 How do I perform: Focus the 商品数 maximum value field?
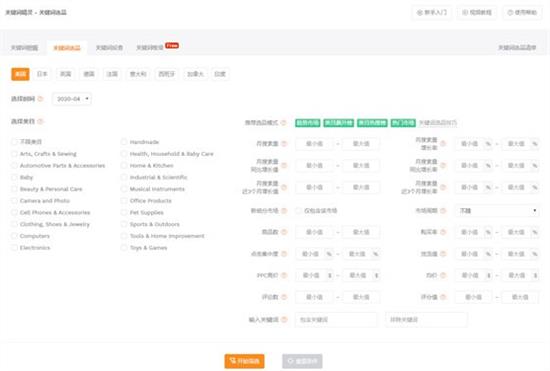coord(361,232)
